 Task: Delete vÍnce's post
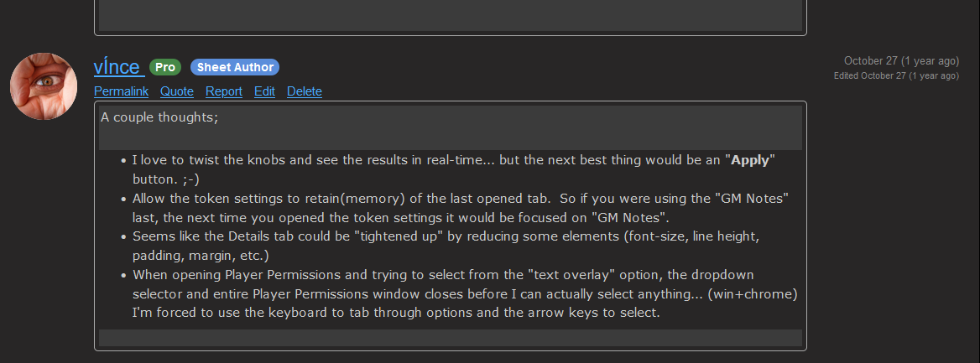point(305,91)
